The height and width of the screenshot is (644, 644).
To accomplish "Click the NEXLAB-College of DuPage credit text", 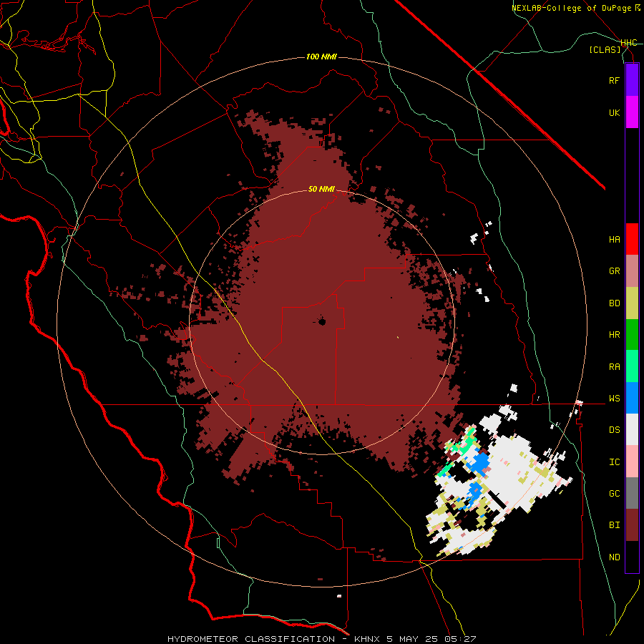I will [572, 8].
